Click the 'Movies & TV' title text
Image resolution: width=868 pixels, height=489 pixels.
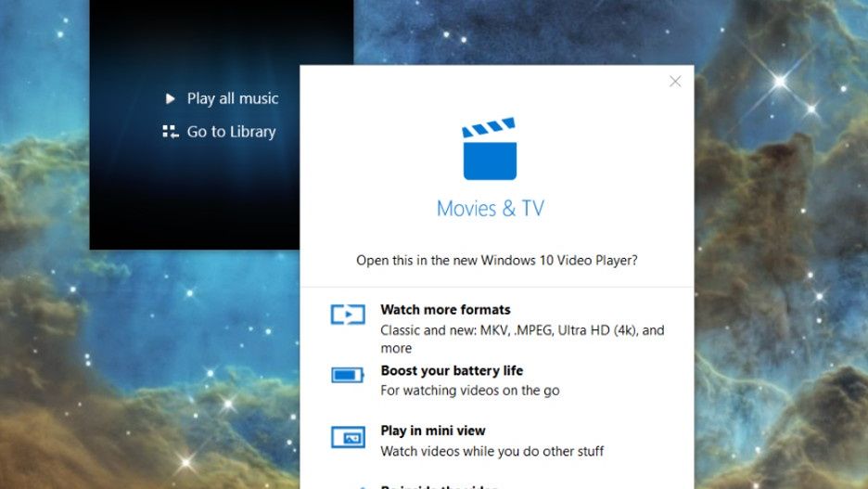(x=491, y=208)
